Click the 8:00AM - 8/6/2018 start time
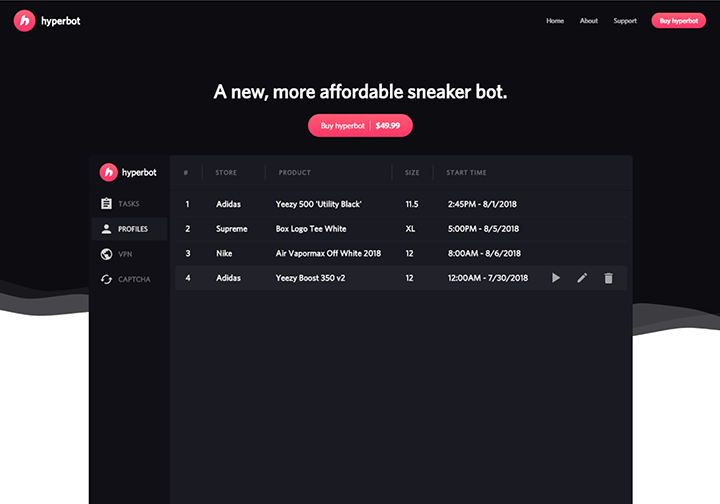This screenshot has width=720, height=504. coord(484,253)
